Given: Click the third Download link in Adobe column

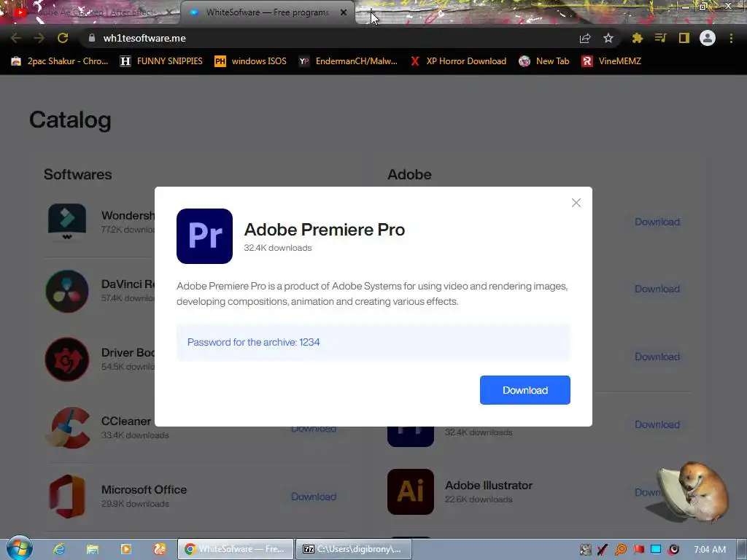Looking at the screenshot, I should [x=657, y=357].
